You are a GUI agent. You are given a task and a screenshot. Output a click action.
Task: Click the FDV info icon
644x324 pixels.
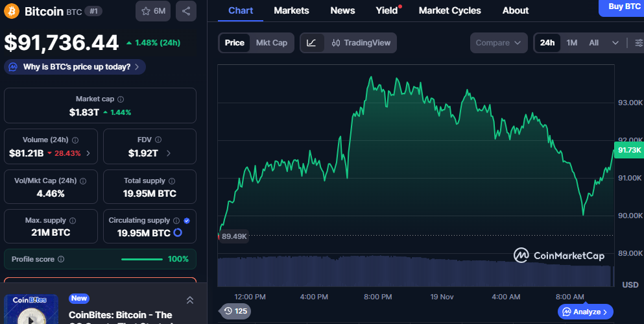click(158, 140)
